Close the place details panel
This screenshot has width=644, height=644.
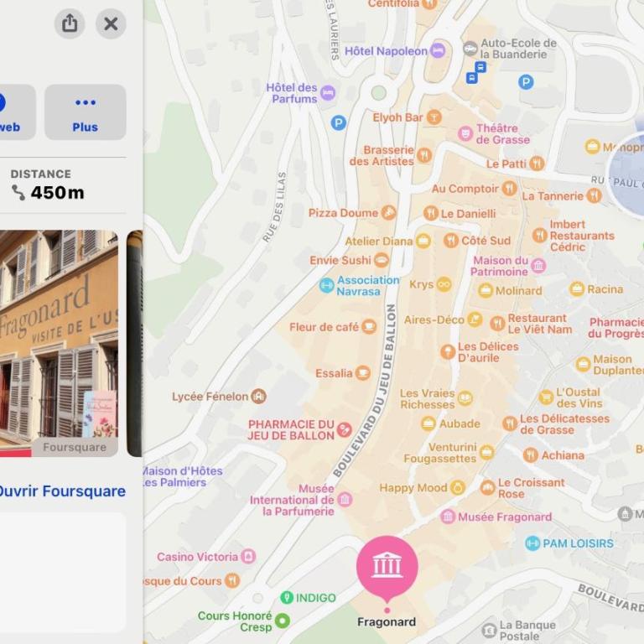(x=111, y=23)
